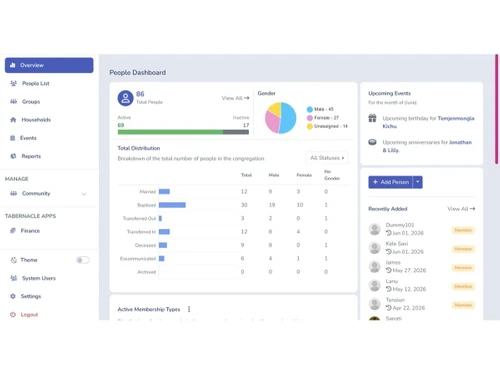This screenshot has height=375, width=500.
Task: Click the Events calendar icon
Action: [x=13, y=138]
